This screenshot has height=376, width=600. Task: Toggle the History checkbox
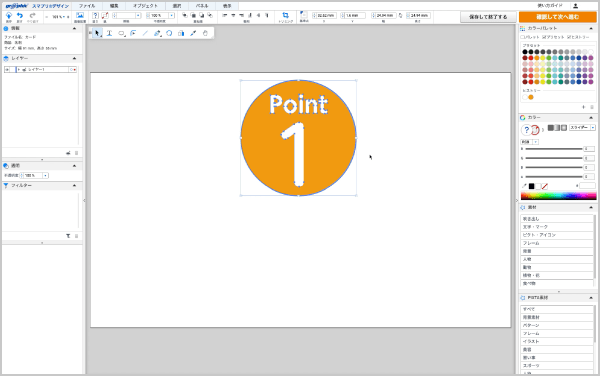coord(569,37)
